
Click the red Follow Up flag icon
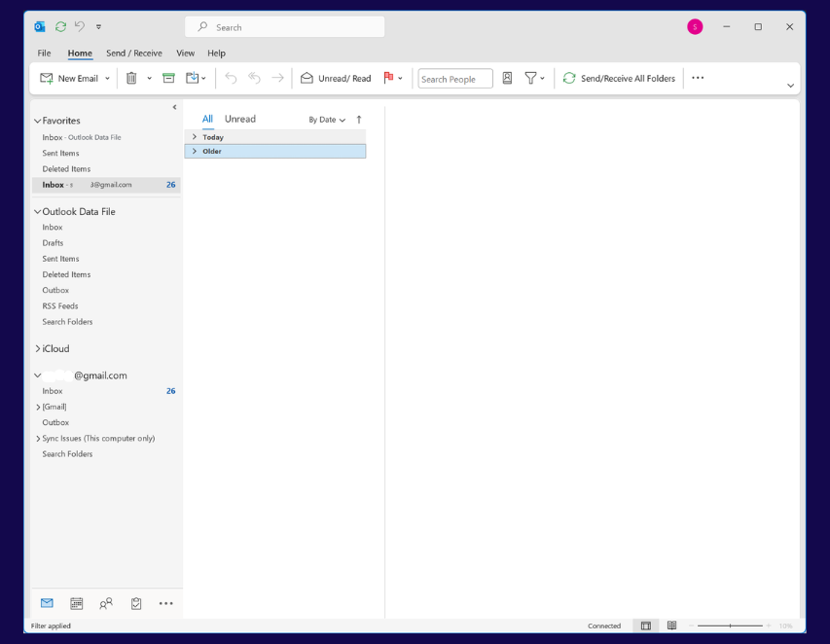click(x=388, y=78)
